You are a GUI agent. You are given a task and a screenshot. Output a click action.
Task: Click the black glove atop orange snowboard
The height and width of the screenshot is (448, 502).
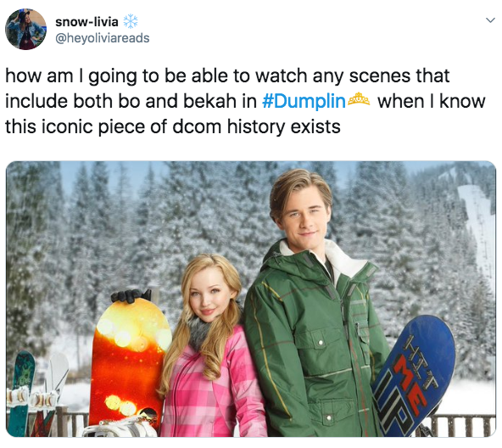(131, 295)
